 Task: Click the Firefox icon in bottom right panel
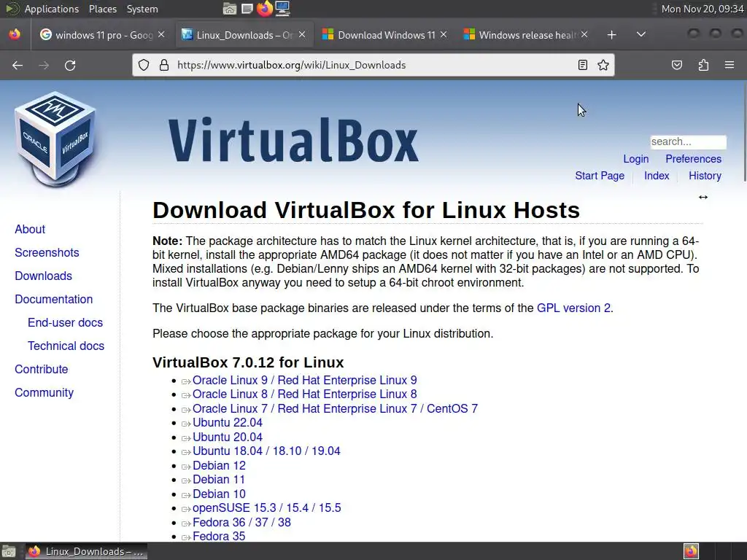point(692,551)
